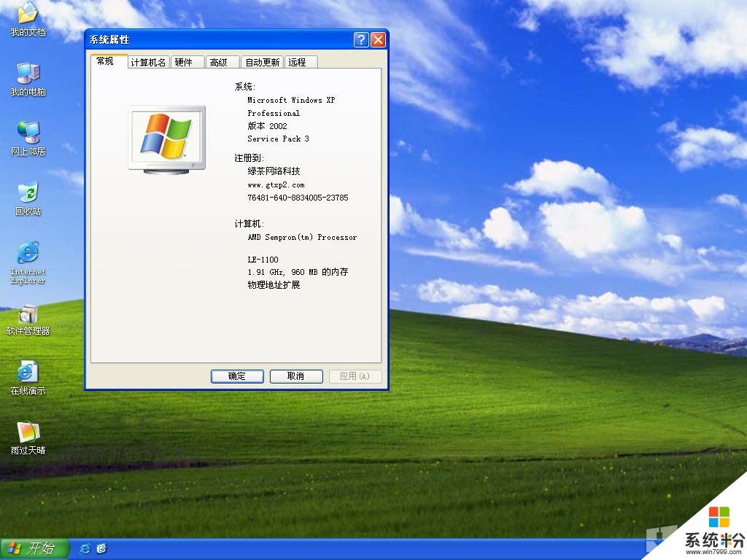This screenshot has width=747, height=560.
Task: Click the 确定 button
Action: point(237,376)
